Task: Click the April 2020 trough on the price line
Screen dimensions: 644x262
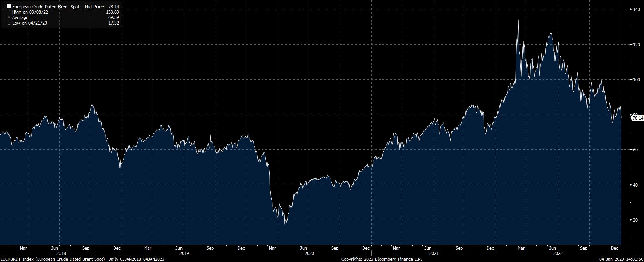Action: click(x=285, y=224)
